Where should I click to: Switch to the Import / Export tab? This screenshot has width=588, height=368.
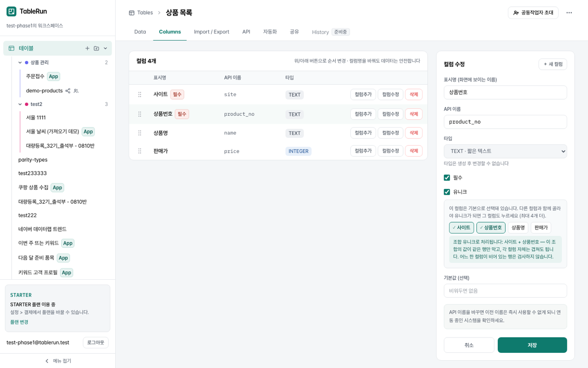pos(212,32)
